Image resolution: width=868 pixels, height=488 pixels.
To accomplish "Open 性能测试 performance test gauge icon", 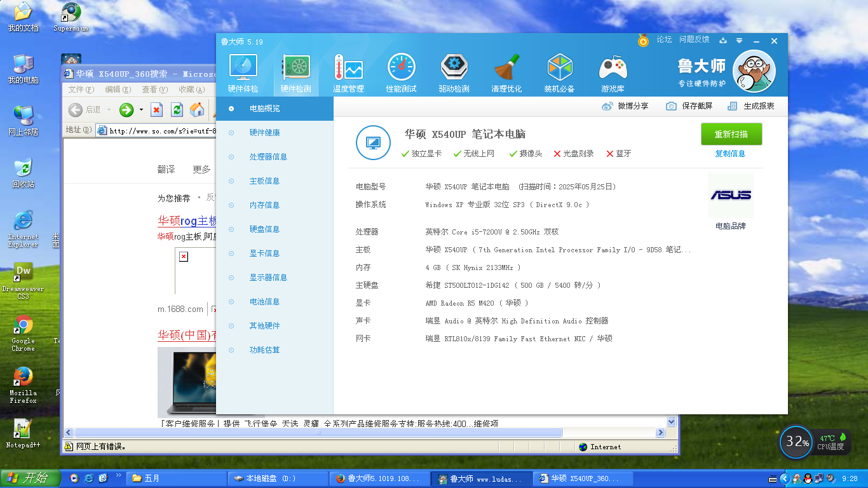I will pyautogui.click(x=401, y=67).
